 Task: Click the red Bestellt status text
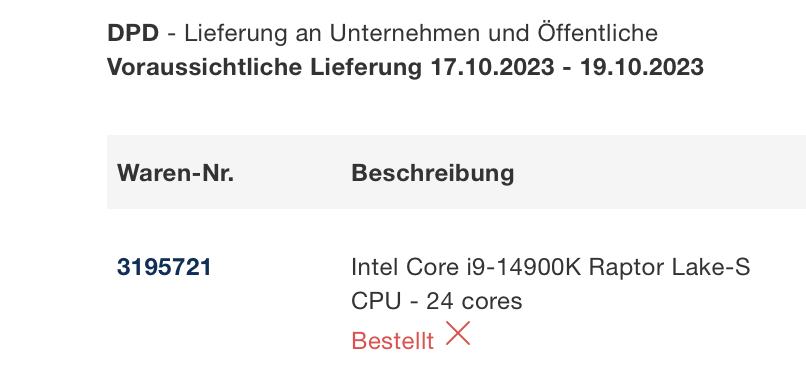tap(393, 341)
